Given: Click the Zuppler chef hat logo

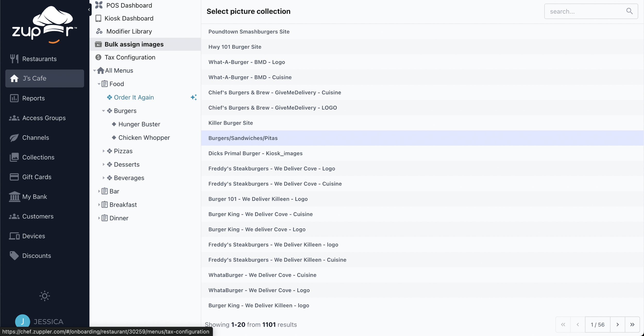Looking at the screenshot, I should (44, 25).
